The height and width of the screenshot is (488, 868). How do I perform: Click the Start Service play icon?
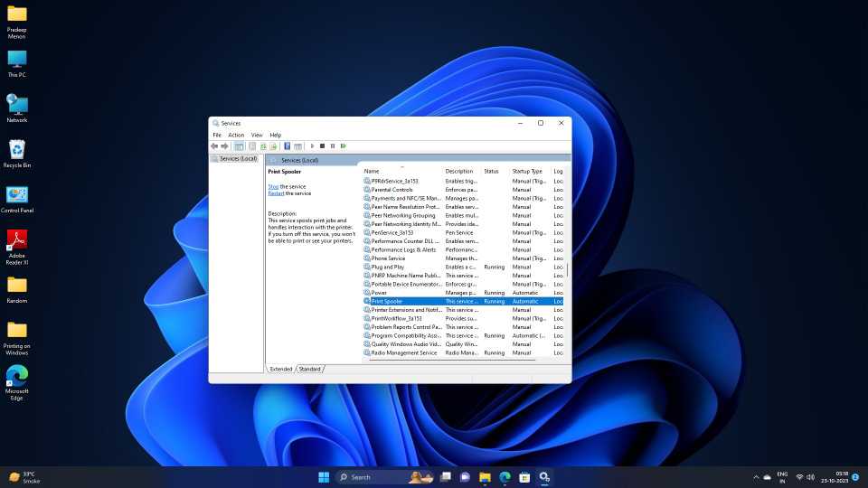coord(312,146)
